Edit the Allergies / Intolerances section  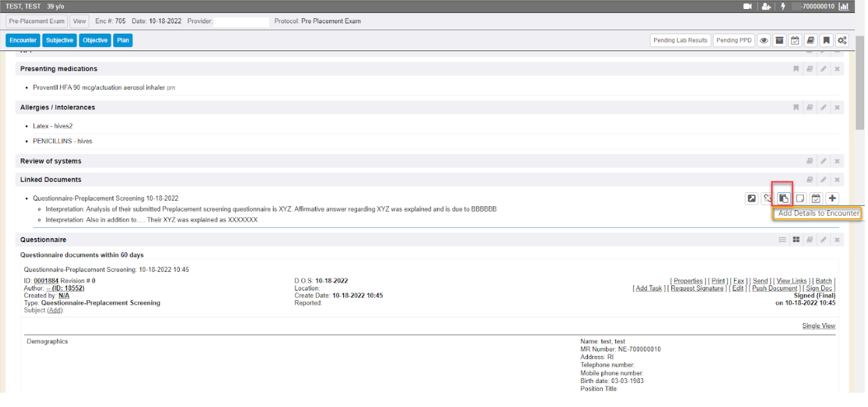tap(823, 107)
